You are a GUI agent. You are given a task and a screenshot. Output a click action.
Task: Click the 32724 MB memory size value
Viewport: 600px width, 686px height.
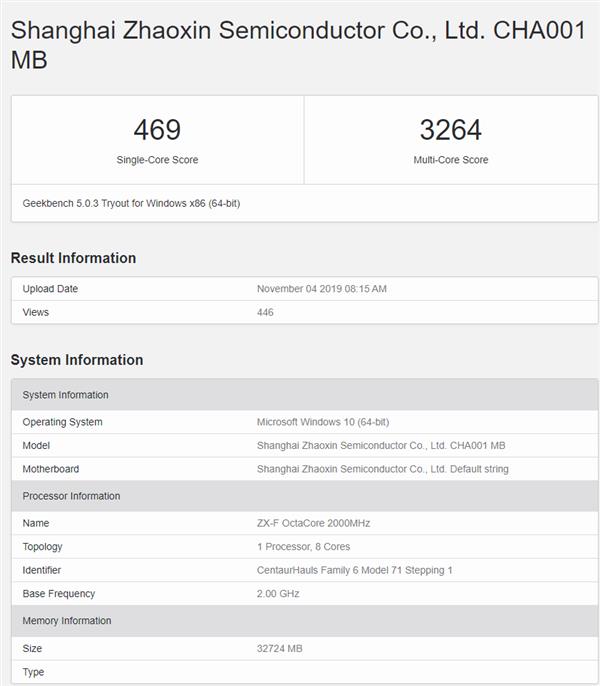pos(279,648)
